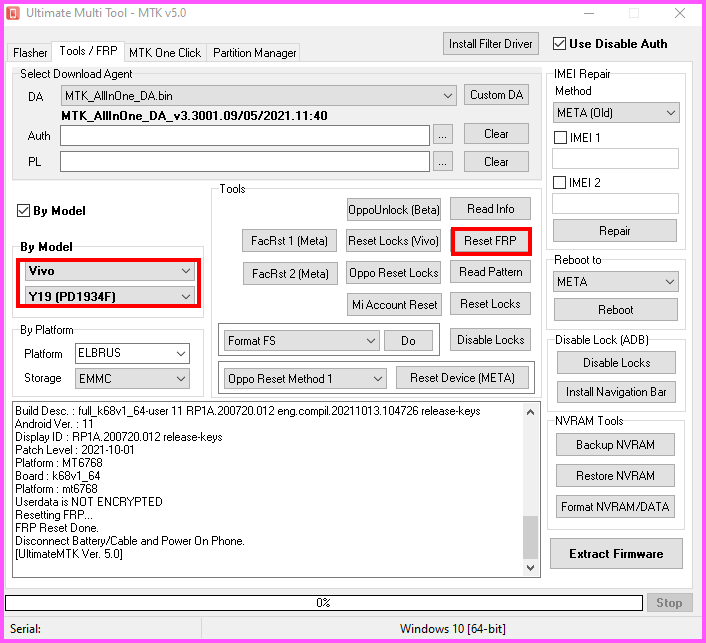Open the Storage EMMC dropdown
Viewport: 706px width, 643px height.
(132, 378)
